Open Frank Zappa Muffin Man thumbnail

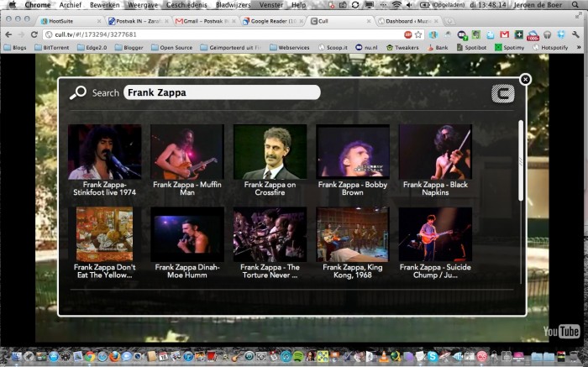pyautogui.click(x=187, y=152)
